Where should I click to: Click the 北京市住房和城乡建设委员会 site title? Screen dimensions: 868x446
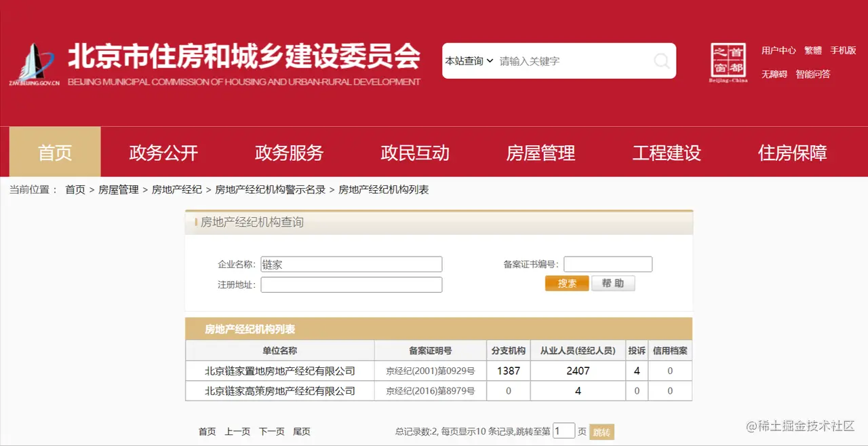coord(244,56)
